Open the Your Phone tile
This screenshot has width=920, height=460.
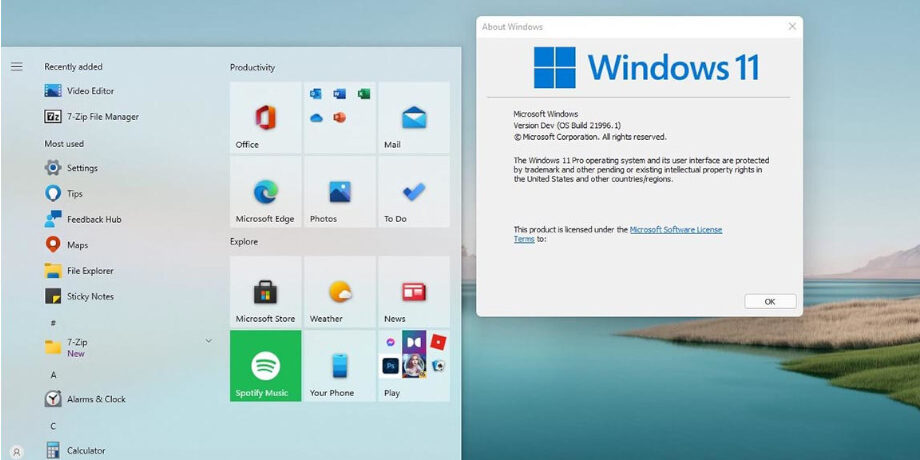point(340,366)
